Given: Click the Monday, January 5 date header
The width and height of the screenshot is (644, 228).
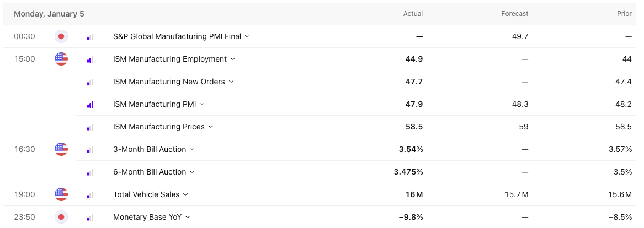Looking at the screenshot, I should click(49, 14).
